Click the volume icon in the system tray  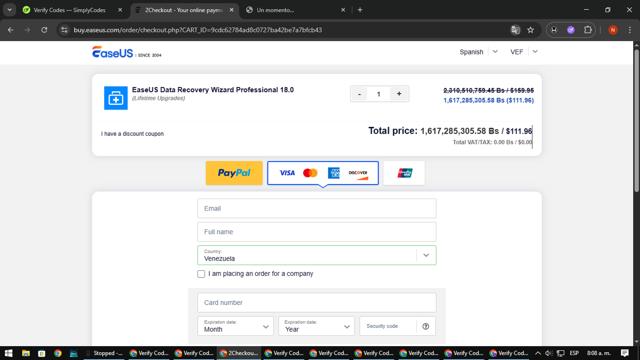click(x=549, y=353)
